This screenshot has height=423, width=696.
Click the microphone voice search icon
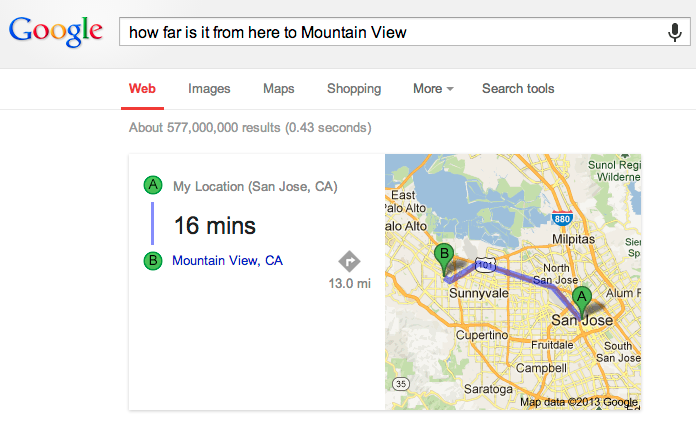coord(675,32)
